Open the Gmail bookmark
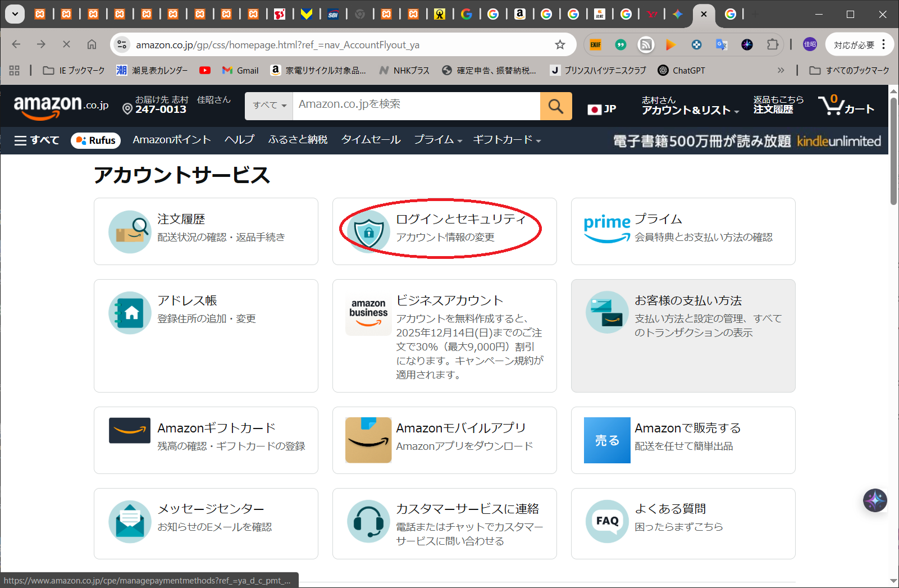 point(240,70)
